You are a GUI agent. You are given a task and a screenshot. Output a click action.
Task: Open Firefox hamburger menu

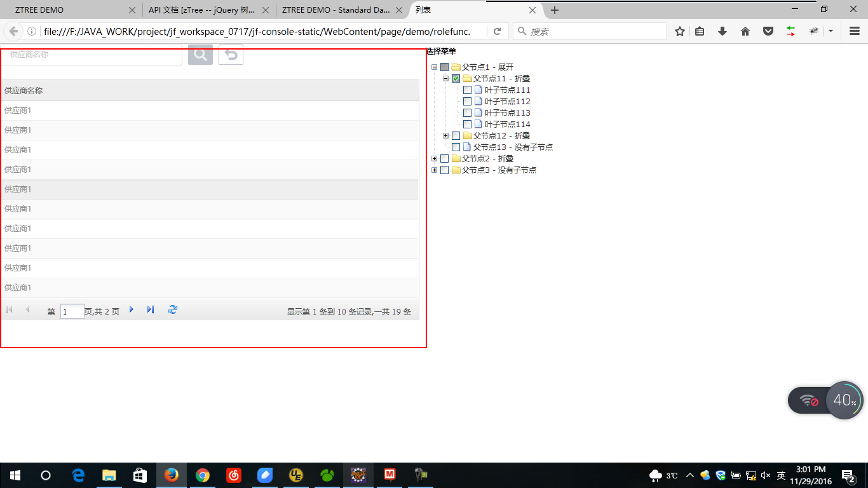tap(855, 31)
